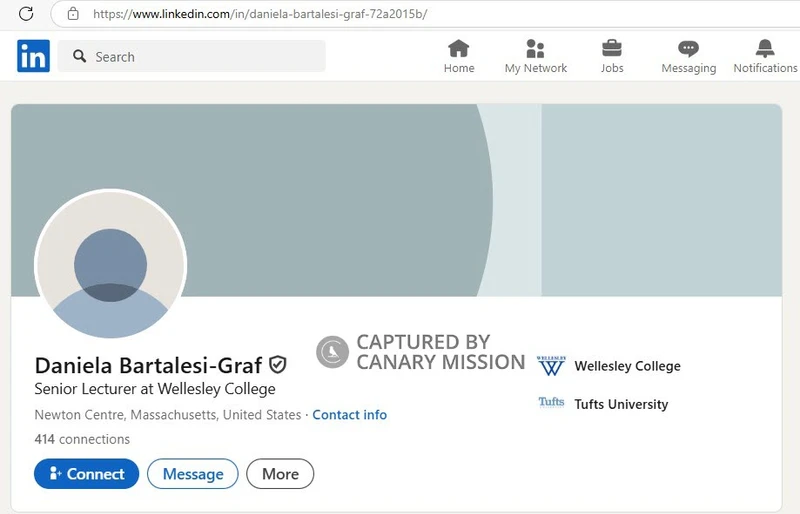Focus the LinkedIn Search field
800x514 pixels.
[191, 56]
